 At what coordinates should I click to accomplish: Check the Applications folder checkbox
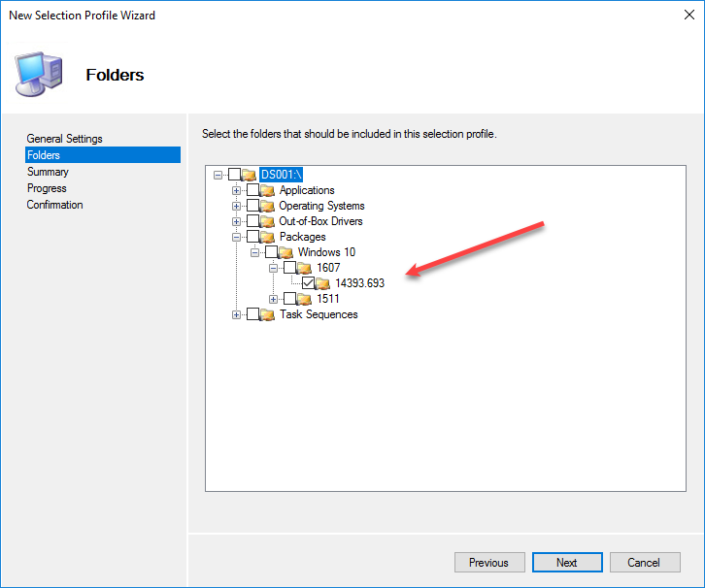(x=252, y=190)
